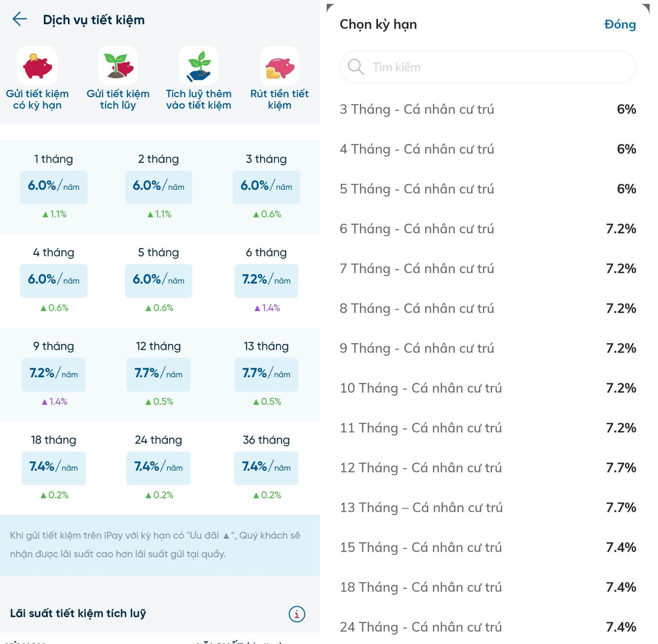Open the Rút tiền tiết kiệm icon
The height and width of the screenshot is (644, 658).
coord(279,66)
